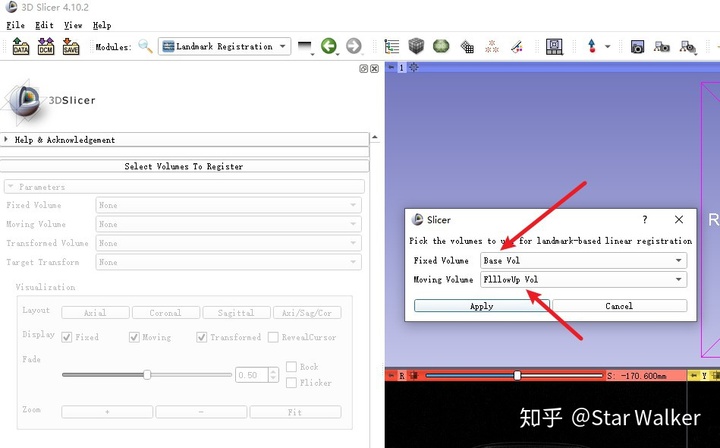Select the Axial layout button
Image resolution: width=720 pixels, height=448 pixels.
pyautogui.click(x=95, y=313)
